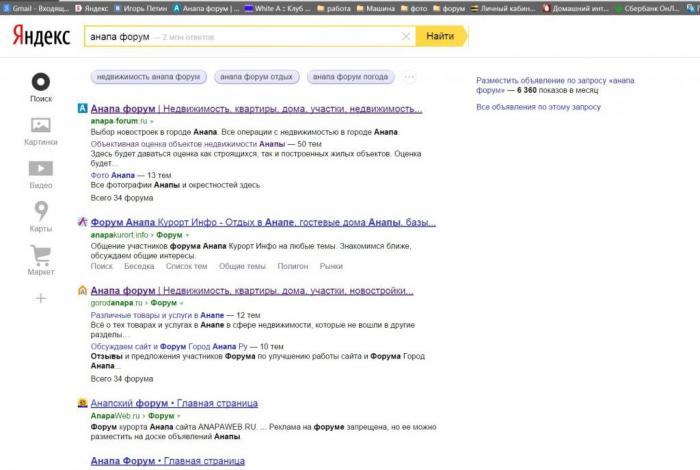Image resolution: width=700 pixels, height=470 pixels.
Task: Open the Yandex logo homepage
Action: pyautogui.click(x=41, y=35)
